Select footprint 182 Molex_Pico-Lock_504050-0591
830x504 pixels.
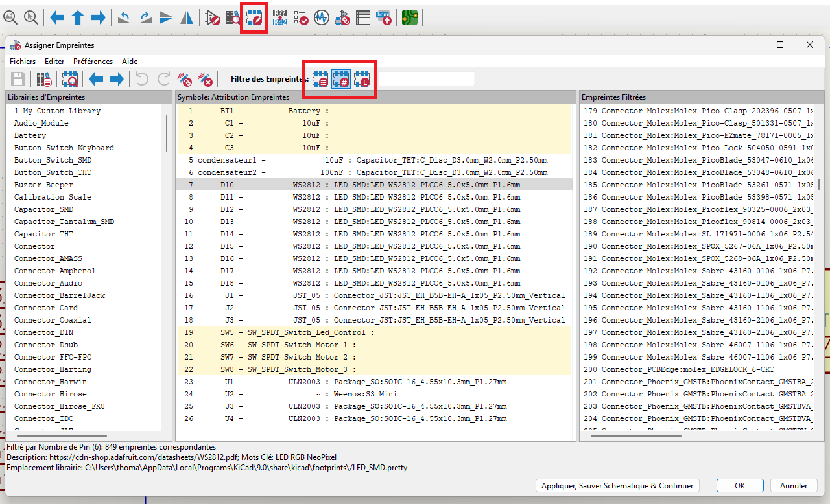[698, 148]
